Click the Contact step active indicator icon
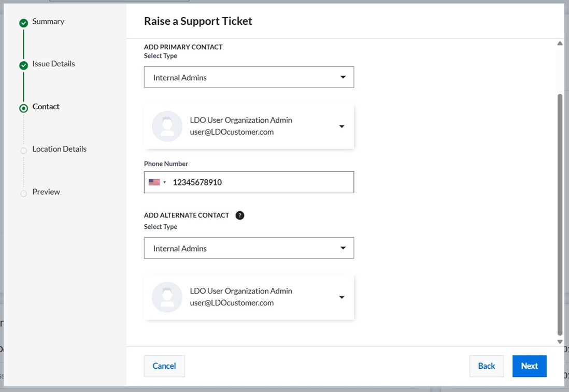This screenshot has height=392, width=569. click(23, 108)
